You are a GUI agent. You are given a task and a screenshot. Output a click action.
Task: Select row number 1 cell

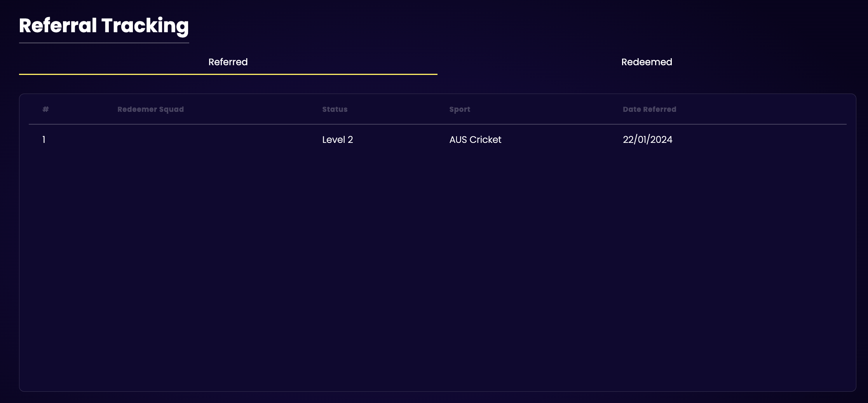44,140
